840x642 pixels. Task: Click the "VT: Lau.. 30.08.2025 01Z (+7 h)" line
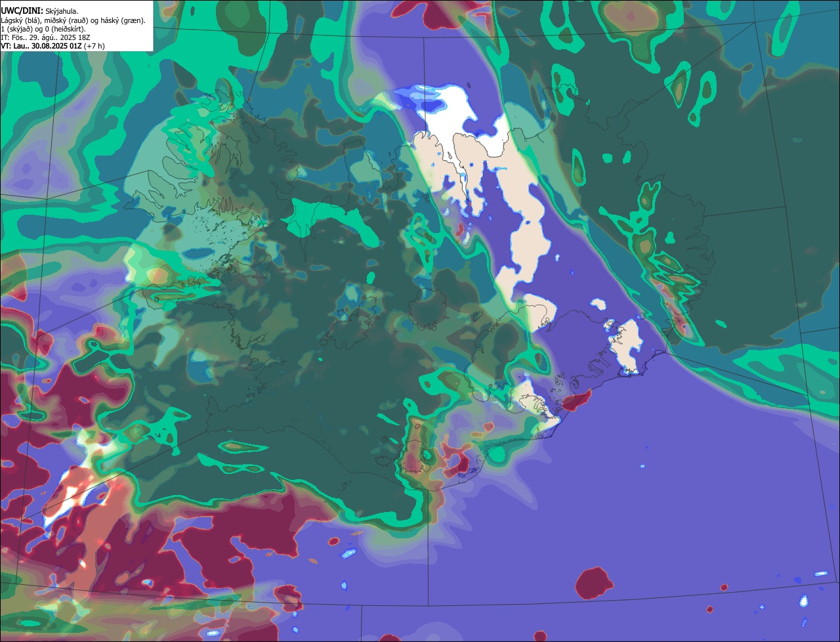pos(53,46)
